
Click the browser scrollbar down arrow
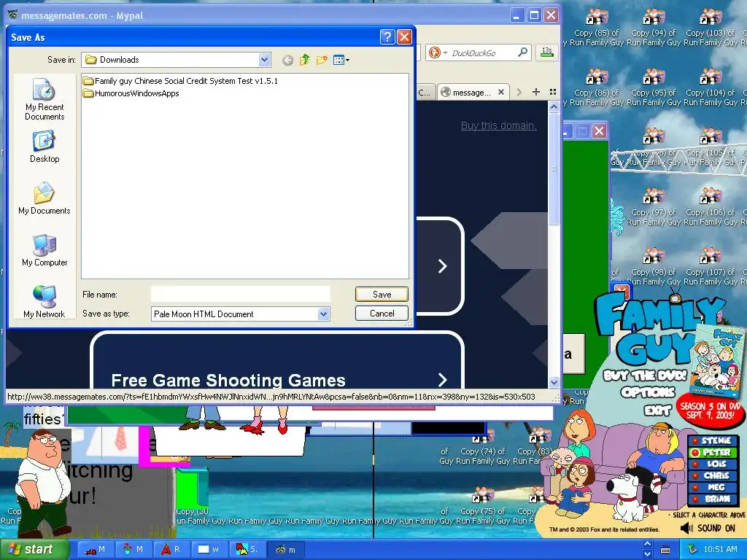[554, 382]
